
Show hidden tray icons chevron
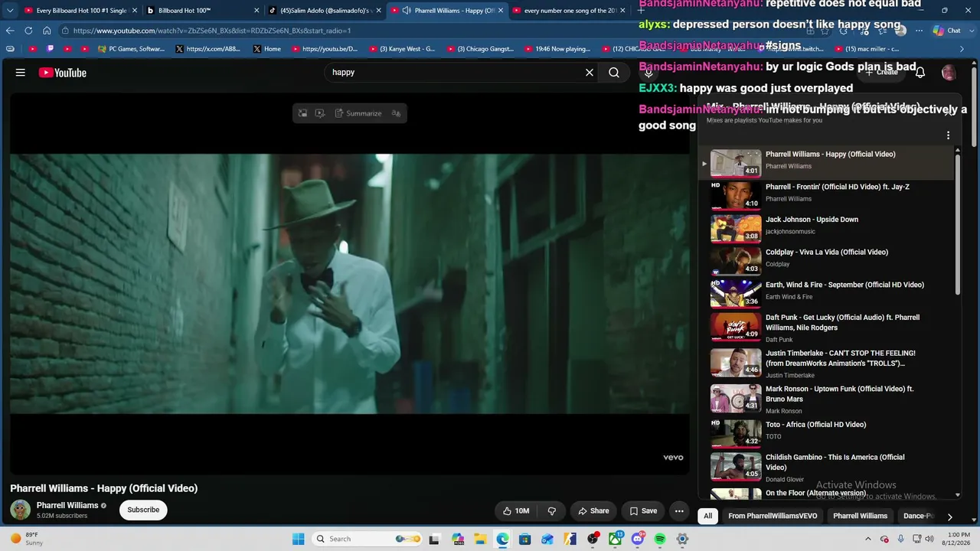tap(869, 539)
